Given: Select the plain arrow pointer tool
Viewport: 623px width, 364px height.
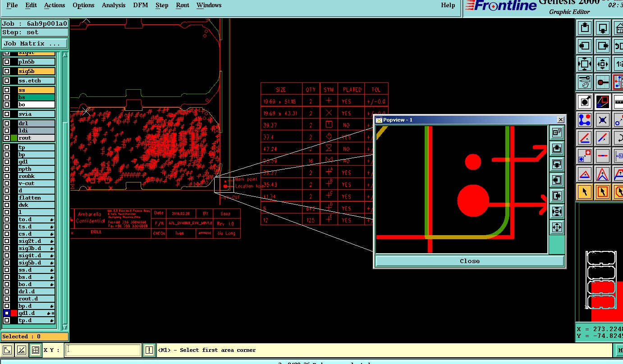Looking at the screenshot, I should (585, 192).
